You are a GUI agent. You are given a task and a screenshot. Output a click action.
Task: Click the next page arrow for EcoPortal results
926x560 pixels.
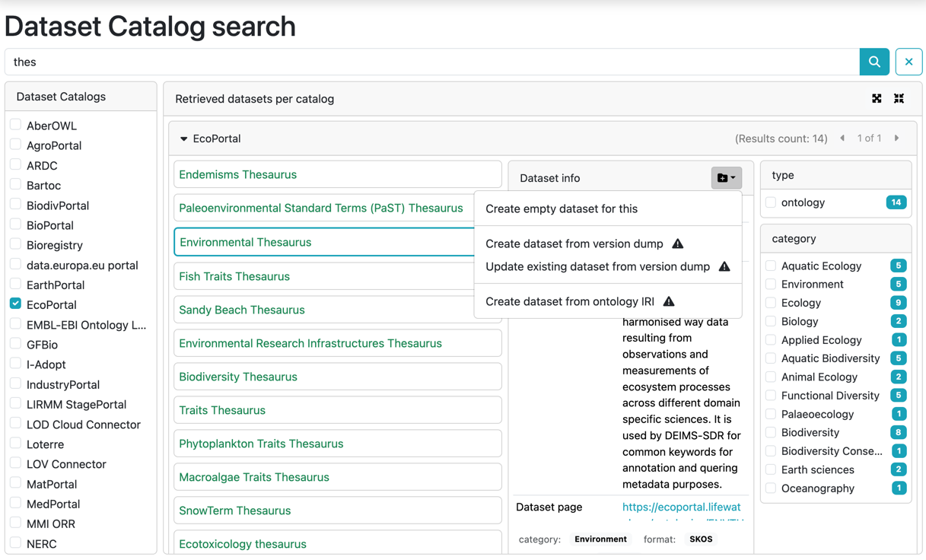(x=897, y=138)
